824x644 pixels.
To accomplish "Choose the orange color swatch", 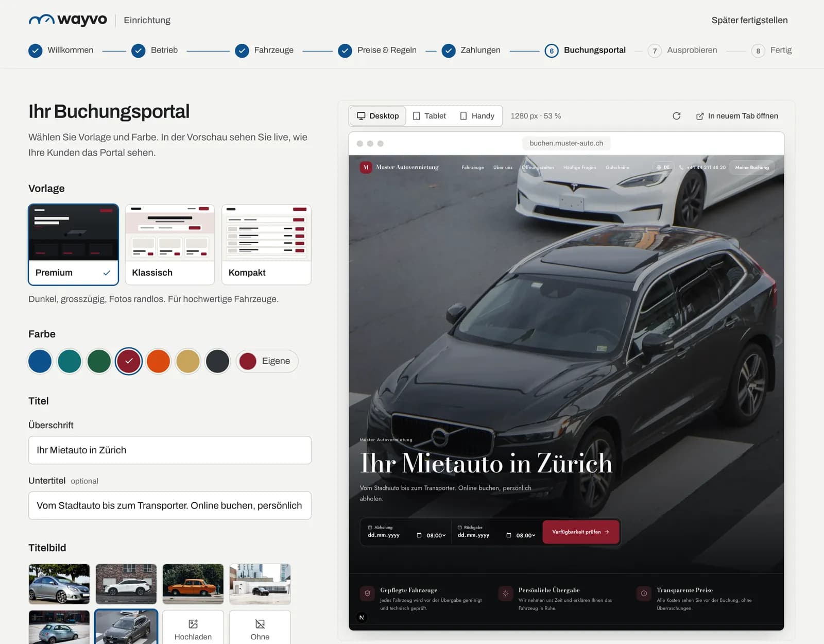I will (158, 361).
